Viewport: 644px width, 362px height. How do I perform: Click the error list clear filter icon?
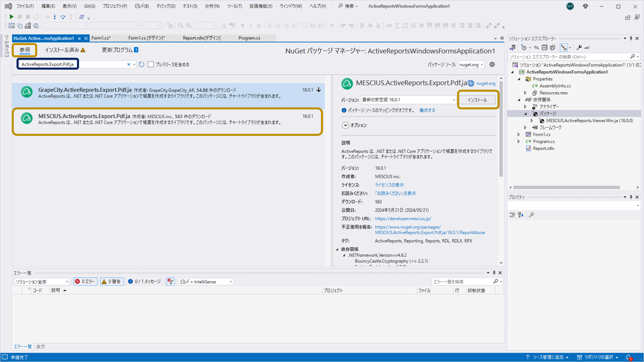[170, 282]
